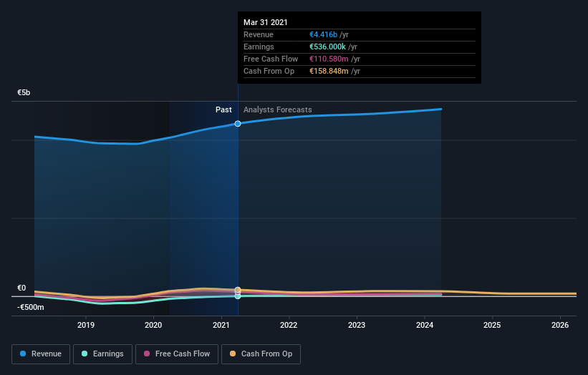The image size is (588, 375).
Task: Click the Cash From Op tooltip label
Action: pos(269,71)
